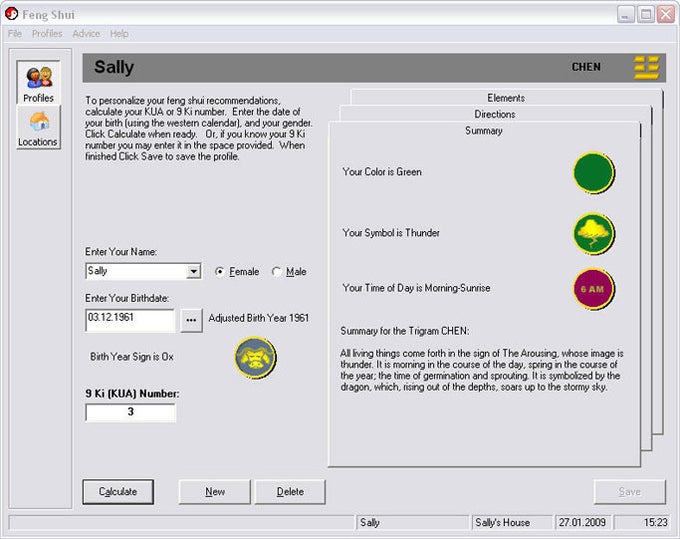Focus the 9 Ki KUA number field

(x=131, y=412)
